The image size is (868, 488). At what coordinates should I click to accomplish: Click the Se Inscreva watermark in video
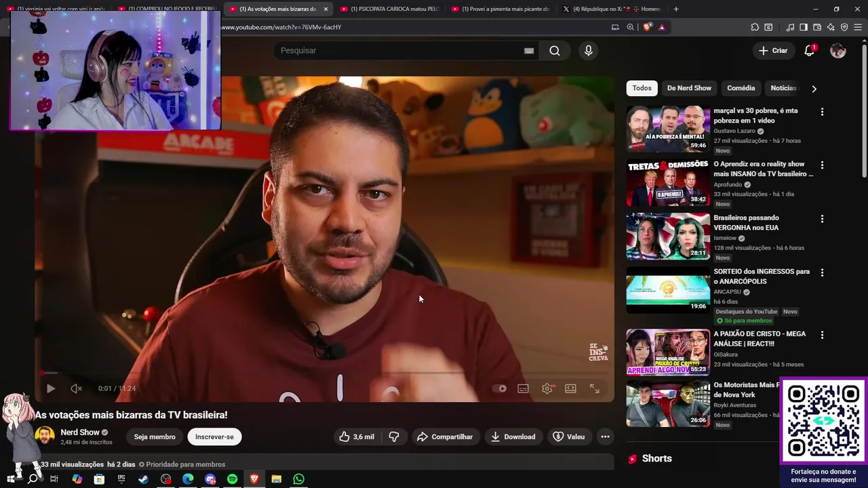click(x=598, y=352)
